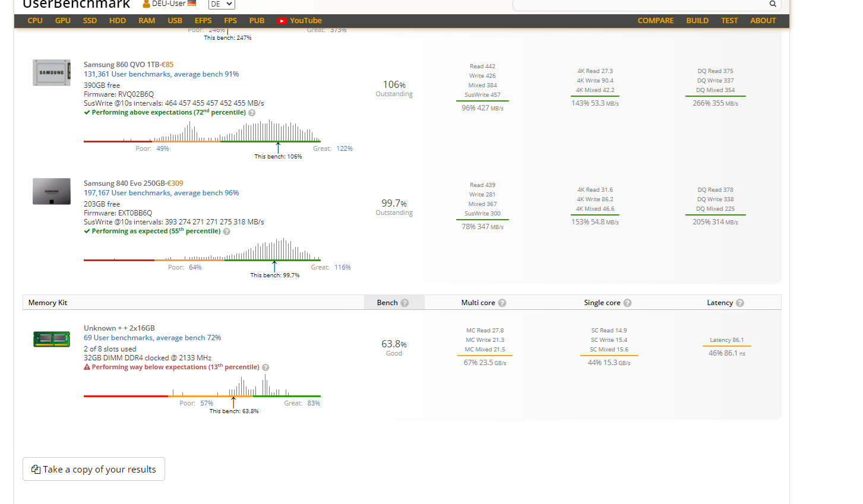
Task: Click the DEU-User account link
Action: tap(169, 4)
